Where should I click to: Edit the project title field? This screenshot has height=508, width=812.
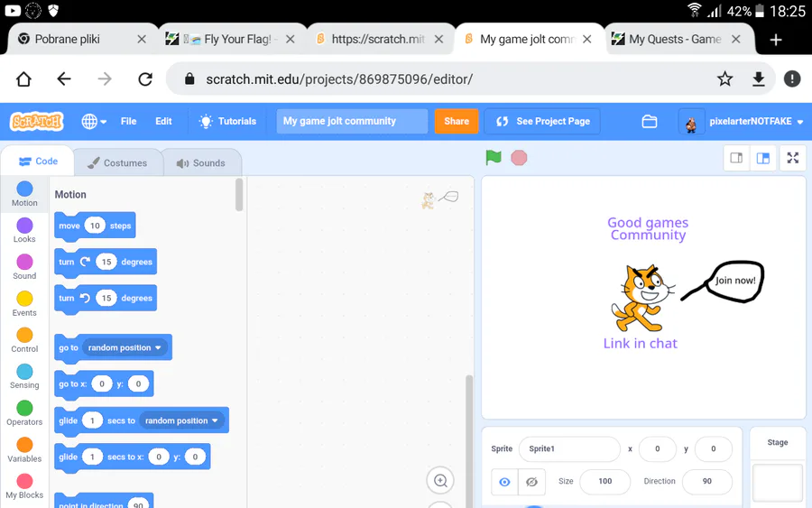coord(352,121)
